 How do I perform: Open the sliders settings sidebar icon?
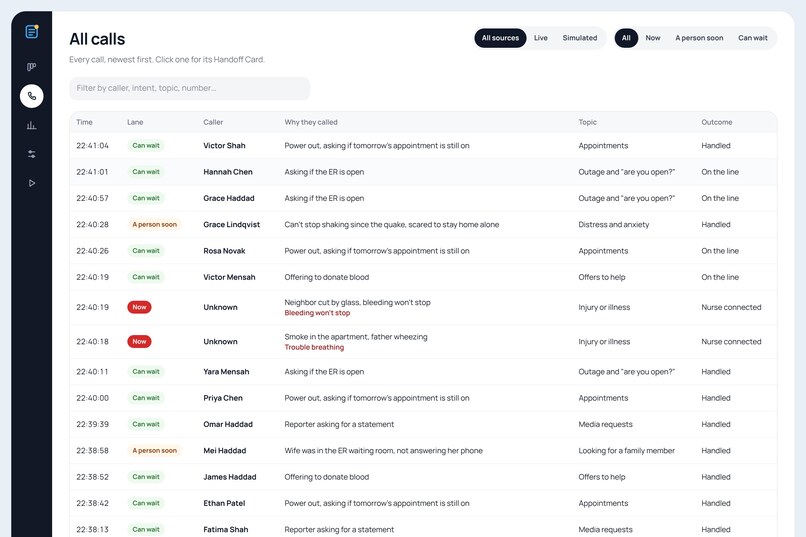pos(31,154)
